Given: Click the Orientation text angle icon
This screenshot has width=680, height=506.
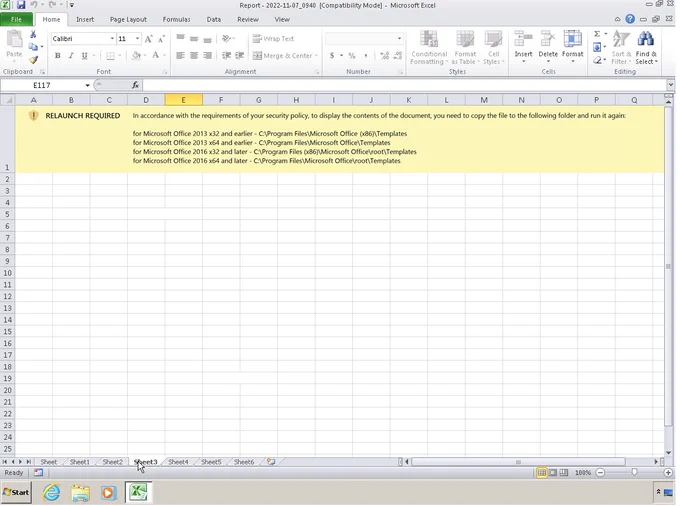Looking at the screenshot, I should (x=226, y=39).
